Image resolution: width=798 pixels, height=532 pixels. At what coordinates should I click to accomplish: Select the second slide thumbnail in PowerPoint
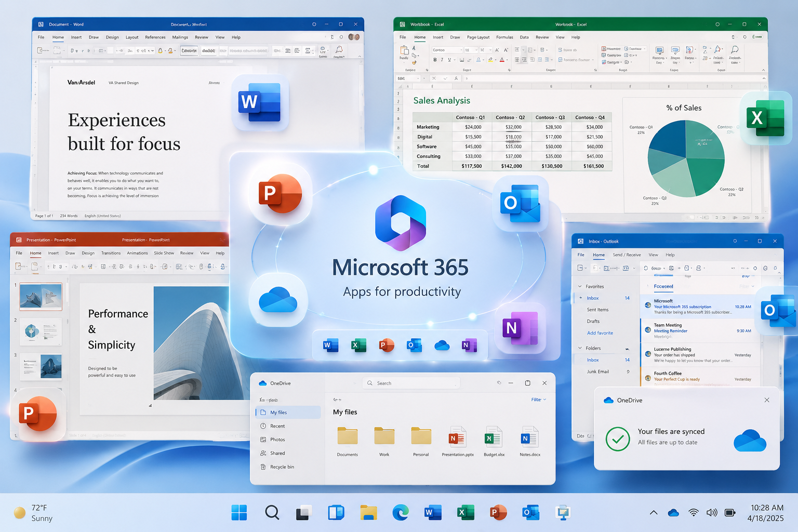[x=41, y=331]
